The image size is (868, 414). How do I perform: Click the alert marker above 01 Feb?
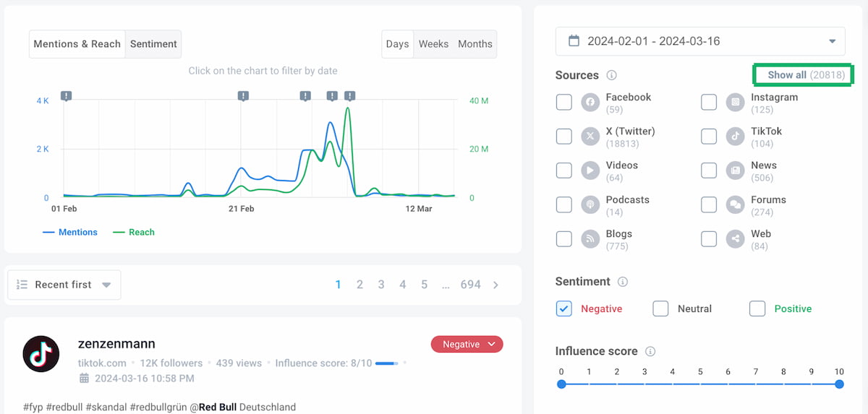point(66,96)
